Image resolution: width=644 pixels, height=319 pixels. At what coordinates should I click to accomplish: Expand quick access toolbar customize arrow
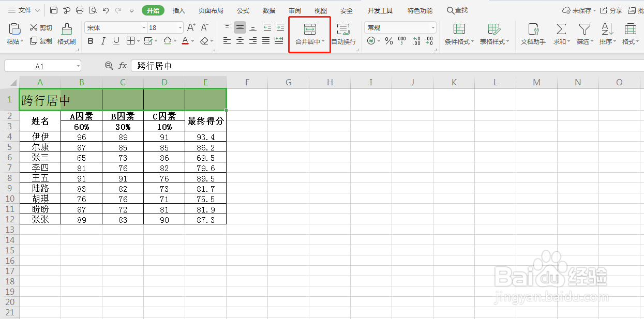(x=131, y=10)
